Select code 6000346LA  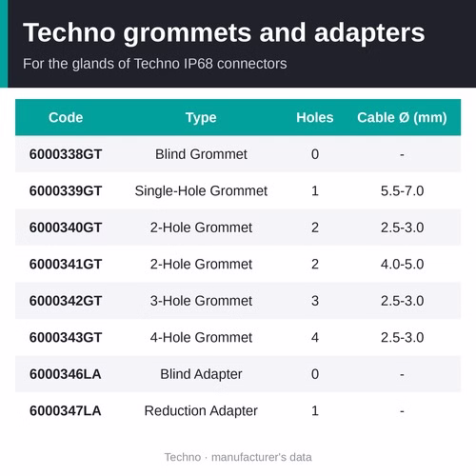point(66,374)
